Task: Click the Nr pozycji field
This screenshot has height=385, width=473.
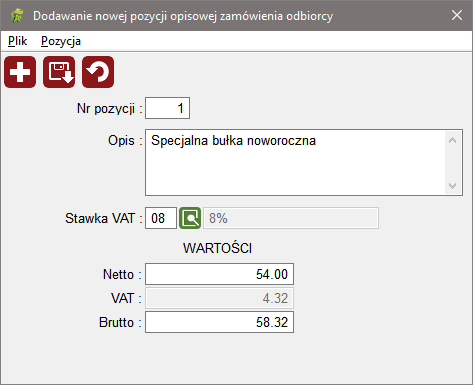Action: (x=167, y=108)
